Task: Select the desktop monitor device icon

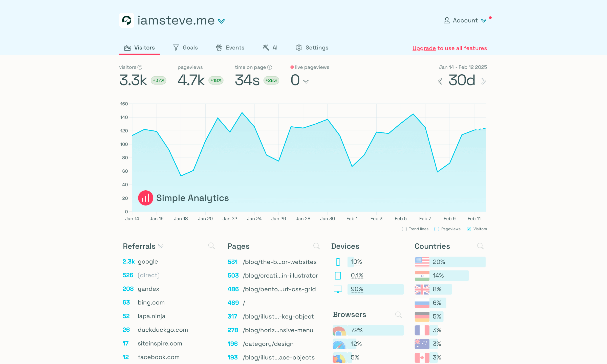Action: (338, 289)
